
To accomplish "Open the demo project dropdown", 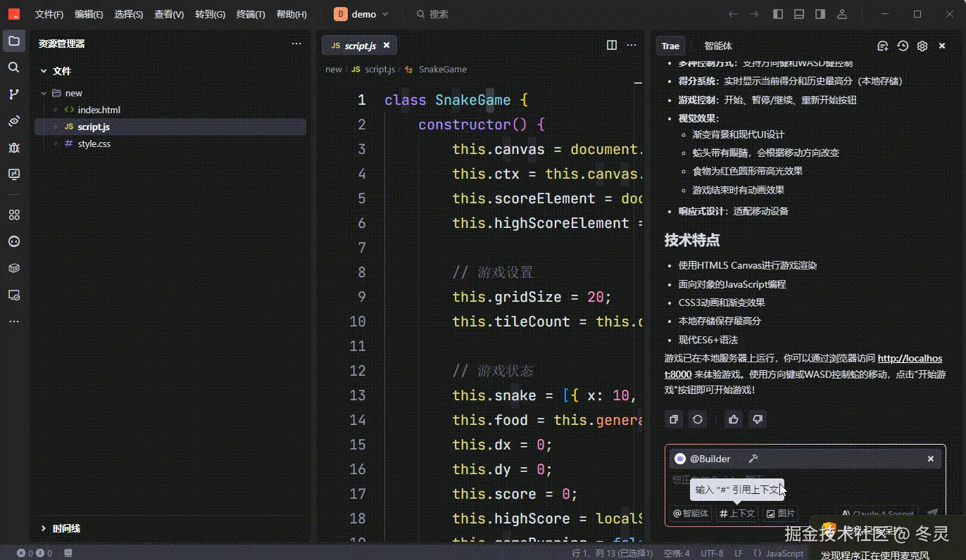I will click(361, 14).
